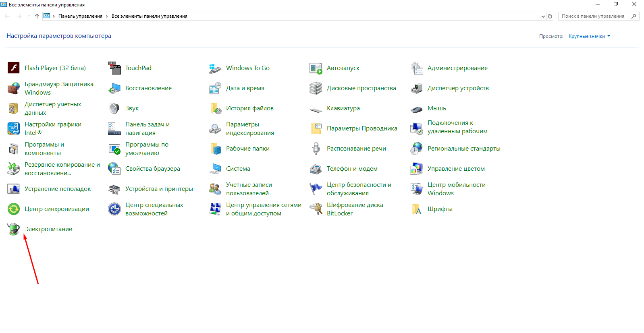This screenshot has width=644, height=333.
Task: Open the recent locations dropdown arrow
Action: click(x=29, y=16)
